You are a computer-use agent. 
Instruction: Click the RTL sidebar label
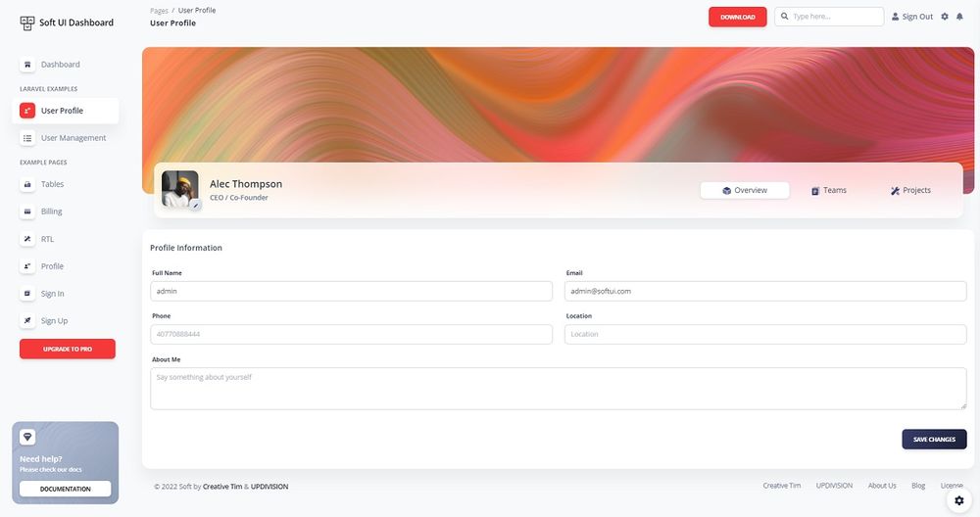(x=47, y=239)
